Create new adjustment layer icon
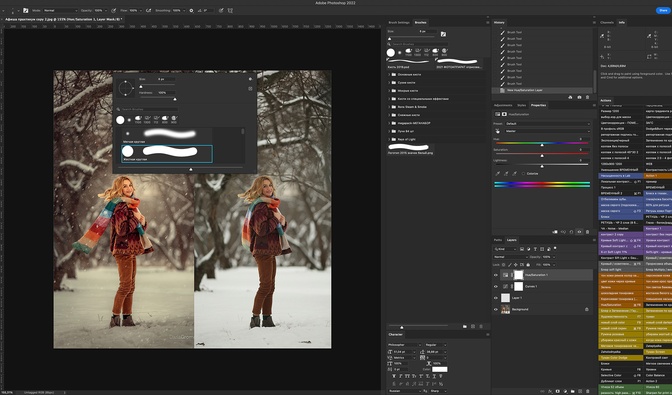 [x=565, y=391]
